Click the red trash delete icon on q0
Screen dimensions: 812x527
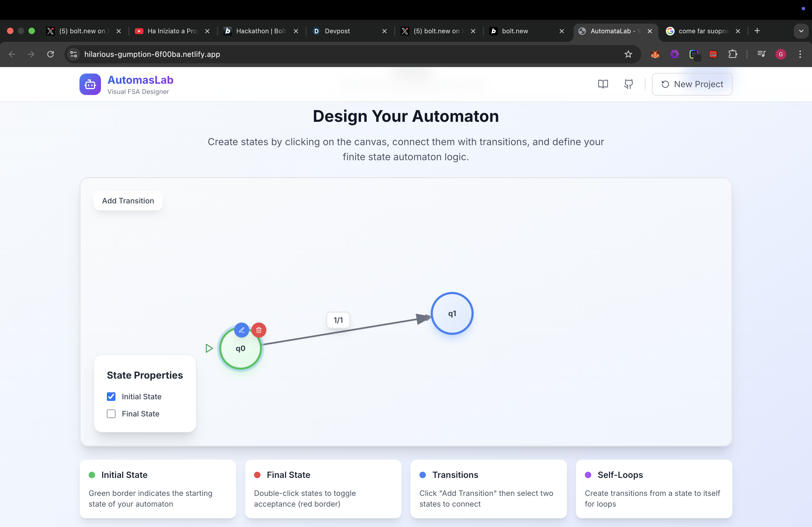click(x=259, y=330)
